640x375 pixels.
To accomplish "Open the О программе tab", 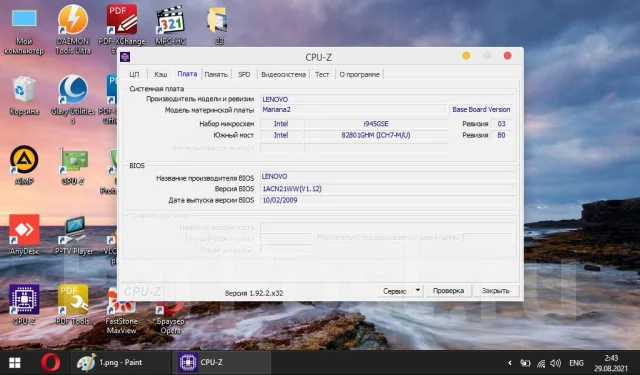I will coord(359,74).
